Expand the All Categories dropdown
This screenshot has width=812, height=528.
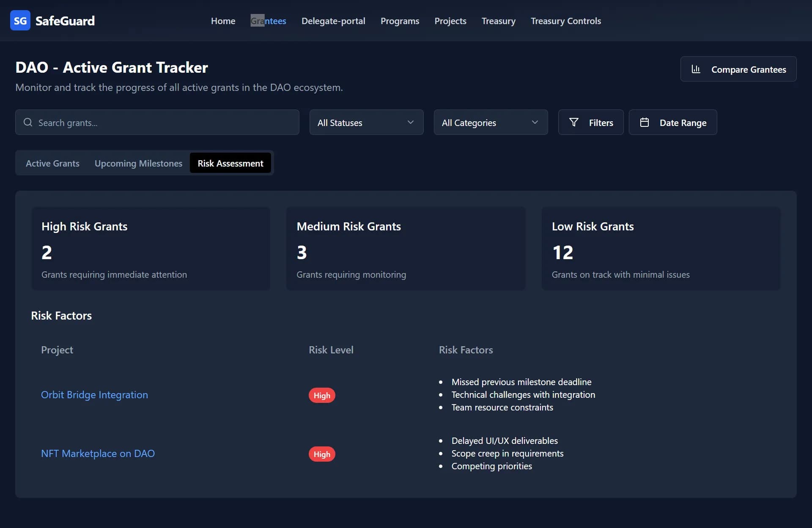click(x=491, y=122)
